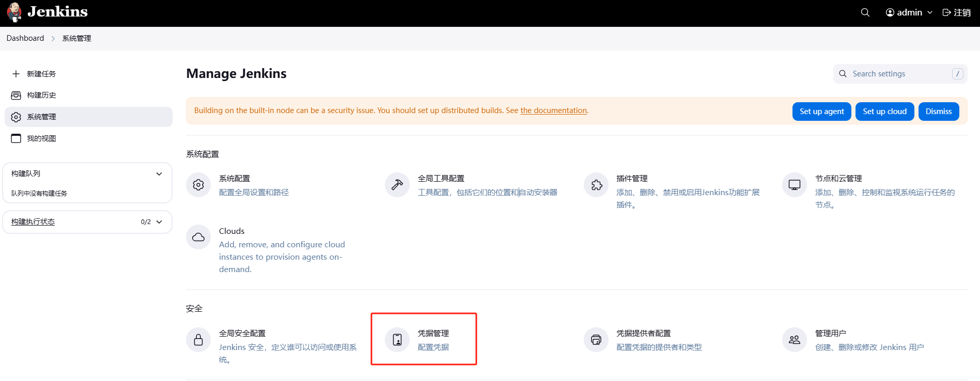980x381 pixels.
Task: Open 全局工具配置 entry title
Action: coord(441,179)
